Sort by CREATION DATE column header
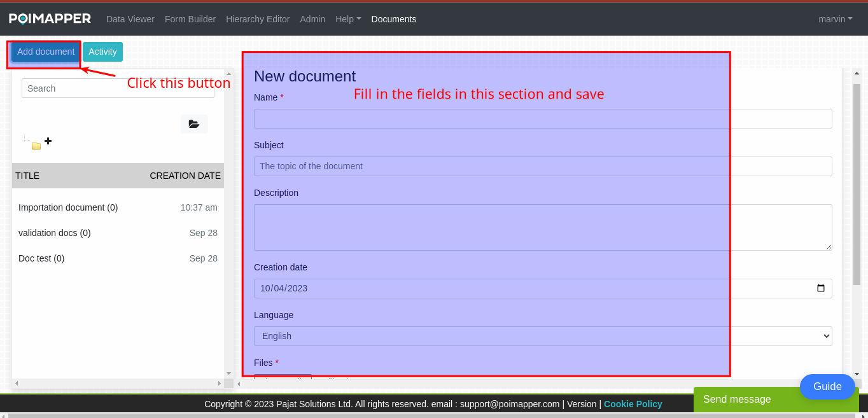Screen dimensions: 868x418 point(185,176)
